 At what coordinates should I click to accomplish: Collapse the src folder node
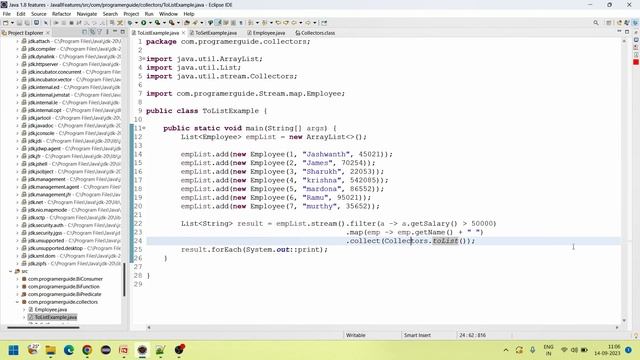[x=11, y=271]
